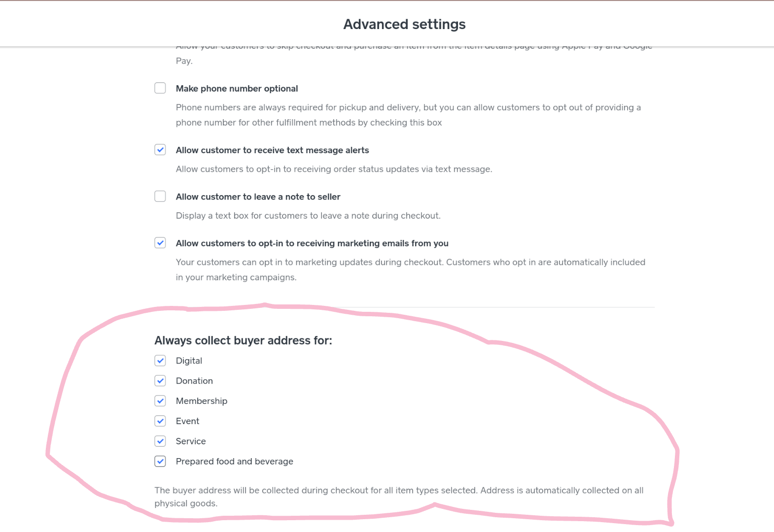Click the "Prepared food and beverage" label text
Image resolution: width=774 pixels, height=532 pixels.
coord(234,462)
